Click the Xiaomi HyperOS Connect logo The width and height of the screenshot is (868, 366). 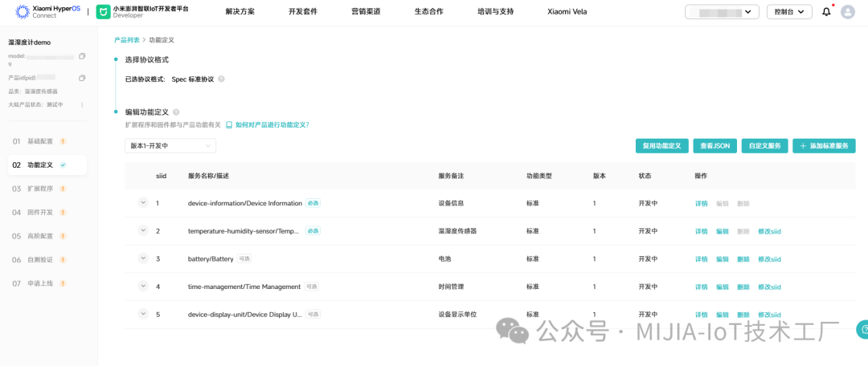[x=47, y=11]
